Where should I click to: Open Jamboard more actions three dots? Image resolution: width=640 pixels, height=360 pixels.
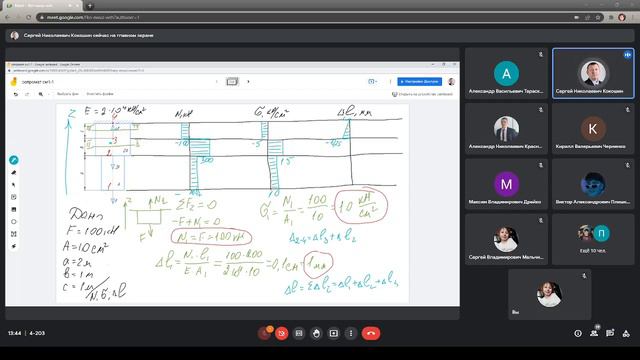click(390, 82)
